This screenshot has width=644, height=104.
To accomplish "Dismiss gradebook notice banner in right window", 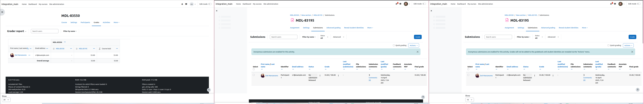I will pos(632,52).
